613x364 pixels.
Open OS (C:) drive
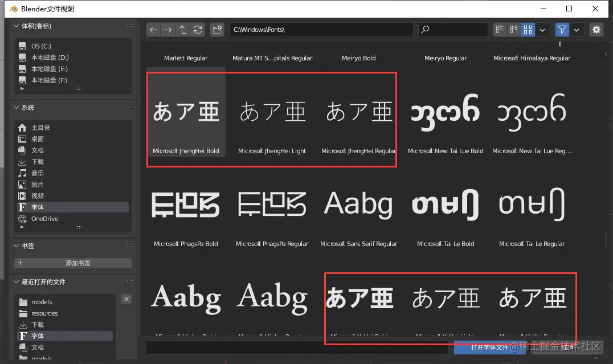73,46
